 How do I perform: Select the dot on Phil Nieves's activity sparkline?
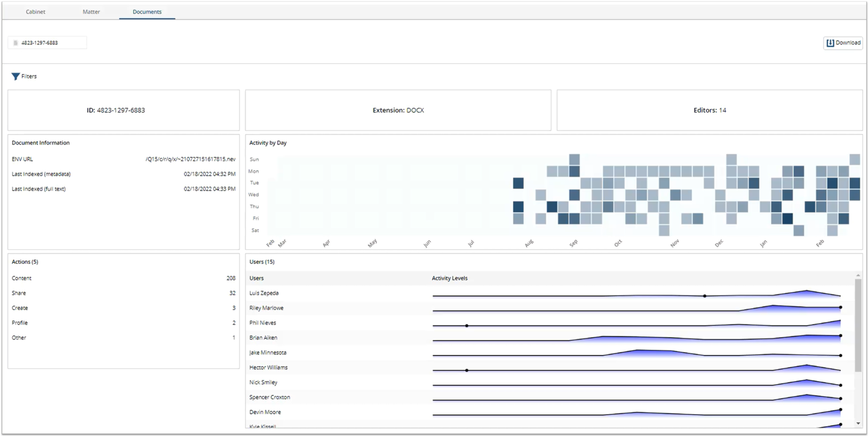[x=466, y=325]
